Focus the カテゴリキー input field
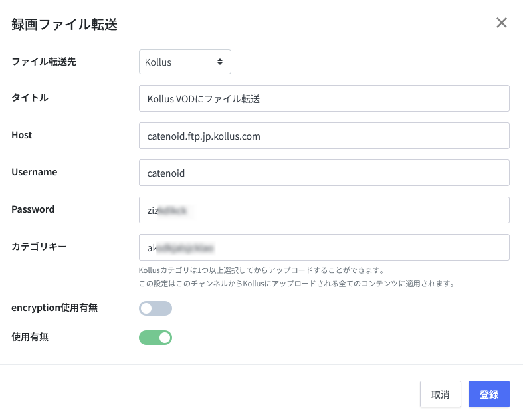The width and height of the screenshot is (523, 420). point(324,247)
